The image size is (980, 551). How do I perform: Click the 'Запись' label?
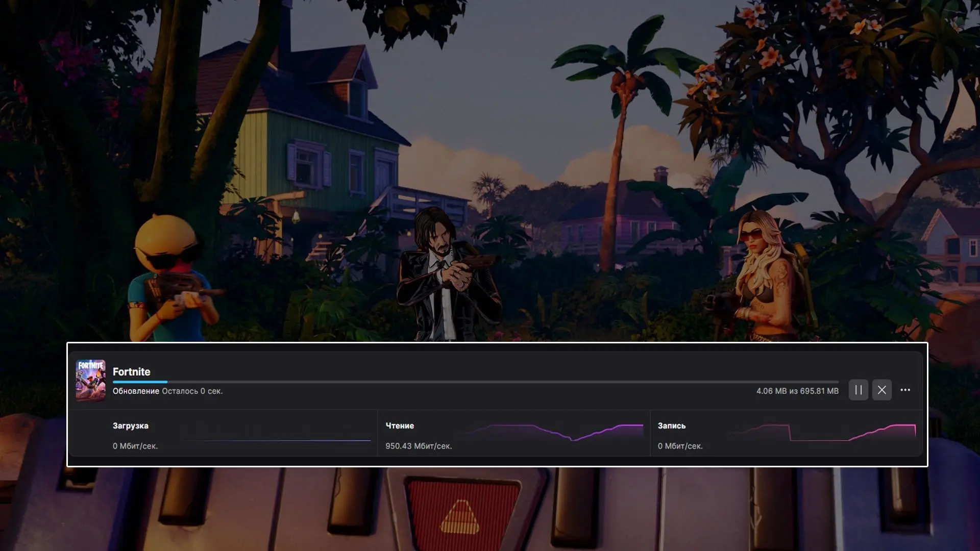(x=672, y=425)
